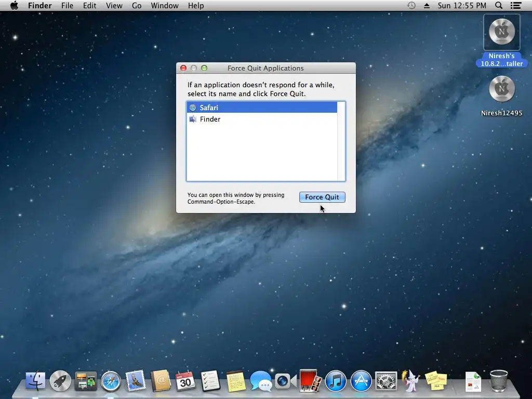
Task: Open the File menu
Action: tap(67, 5)
